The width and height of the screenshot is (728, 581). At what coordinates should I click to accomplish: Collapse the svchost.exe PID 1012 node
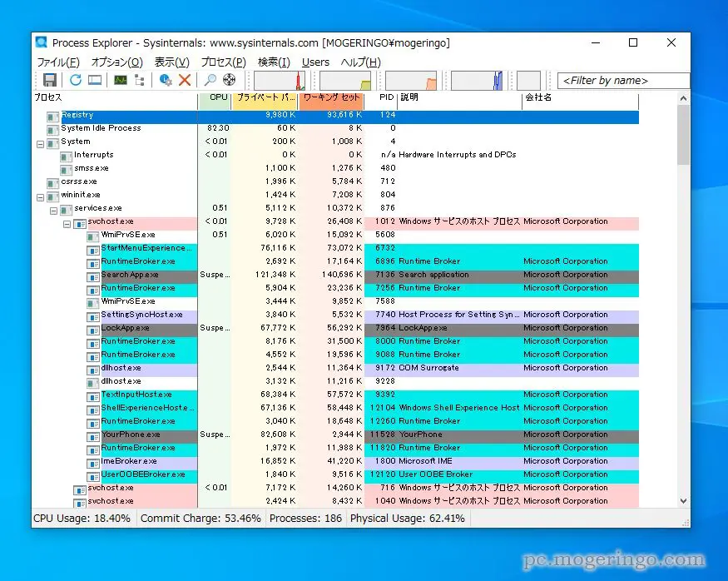pyautogui.click(x=67, y=224)
